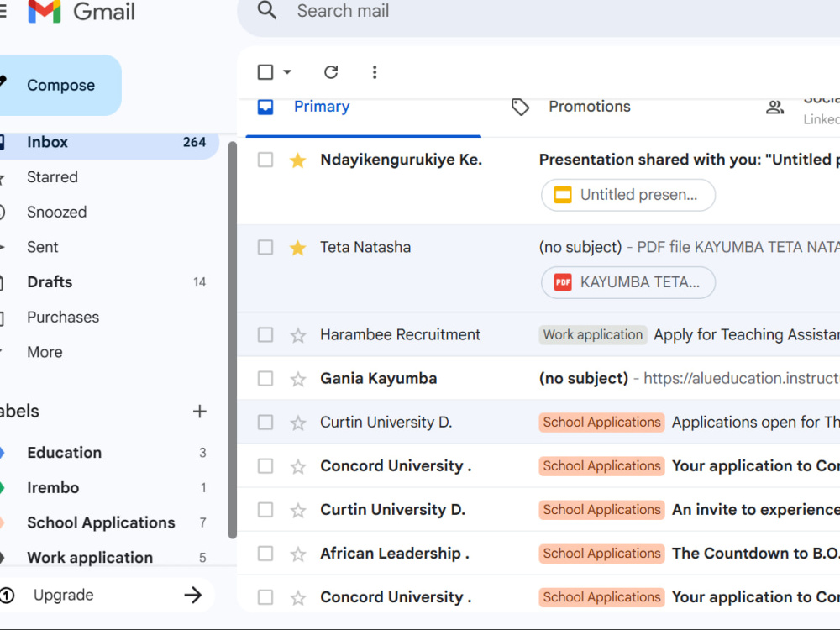Open the Irembo label

pyautogui.click(x=52, y=487)
